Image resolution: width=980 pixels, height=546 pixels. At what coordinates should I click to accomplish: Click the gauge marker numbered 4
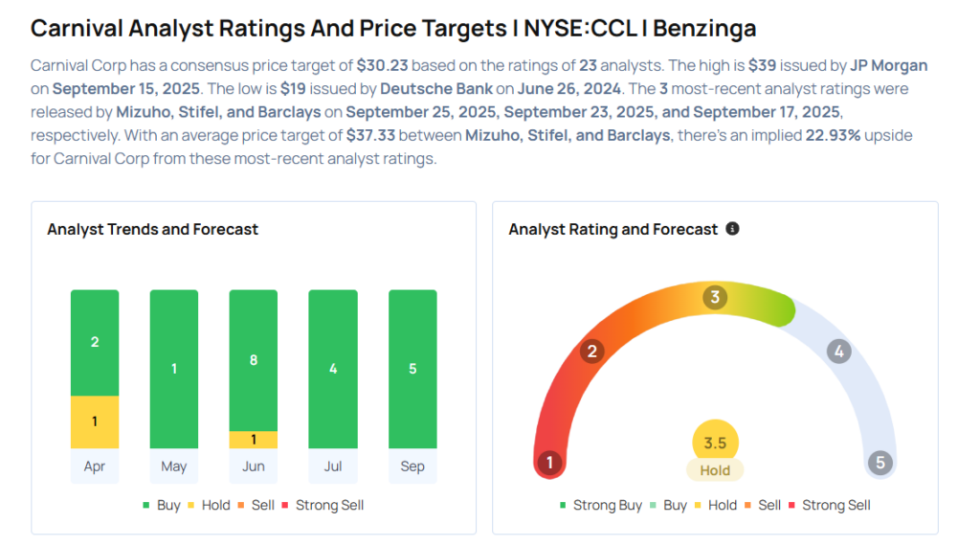click(838, 352)
